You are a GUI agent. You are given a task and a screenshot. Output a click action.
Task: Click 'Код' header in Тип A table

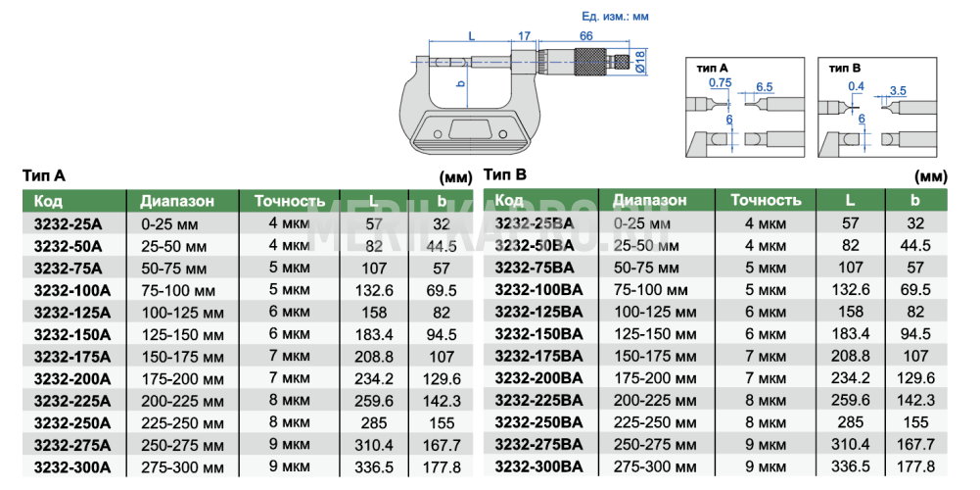tap(48, 201)
